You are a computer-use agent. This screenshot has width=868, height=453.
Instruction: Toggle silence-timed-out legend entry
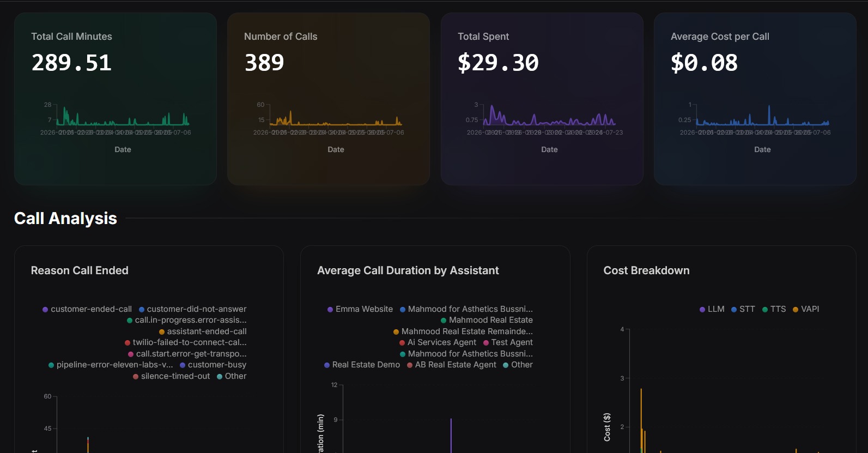[171, 376]
